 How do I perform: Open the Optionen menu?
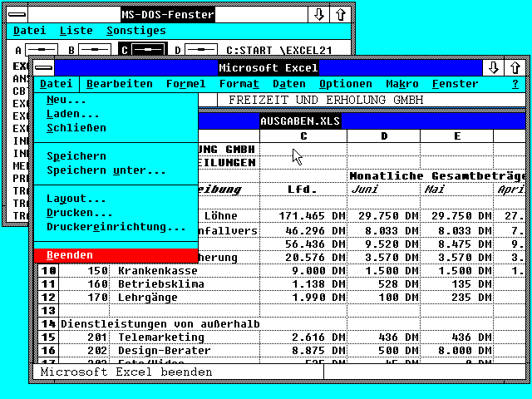click(346, 84)
